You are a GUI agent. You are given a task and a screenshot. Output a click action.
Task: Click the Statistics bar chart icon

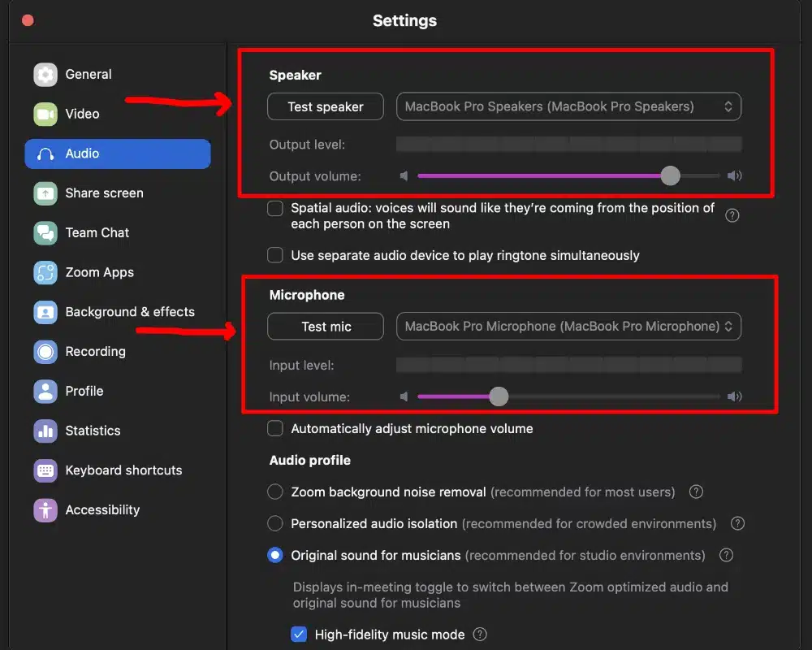[x=45, y=431]
